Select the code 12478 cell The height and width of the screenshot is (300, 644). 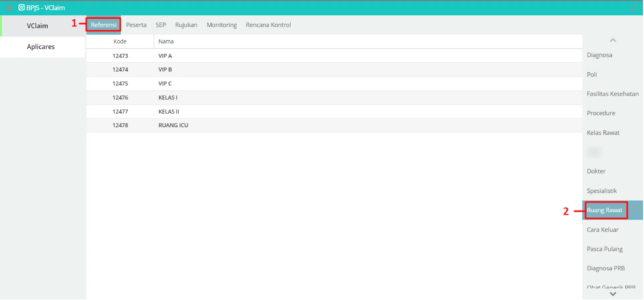pyautogui.click(x=120, y=125)
